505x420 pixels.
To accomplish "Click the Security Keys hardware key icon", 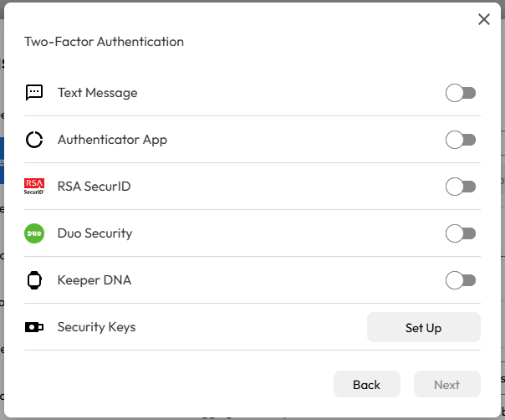I will click(x=34, y=327).
